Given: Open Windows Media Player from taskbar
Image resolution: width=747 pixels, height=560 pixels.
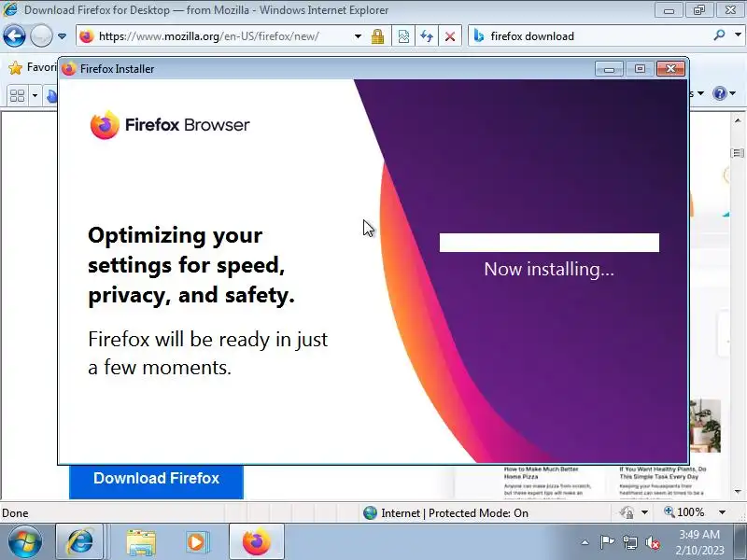Looking at the screenshot, I should click(x=196, y=542).
